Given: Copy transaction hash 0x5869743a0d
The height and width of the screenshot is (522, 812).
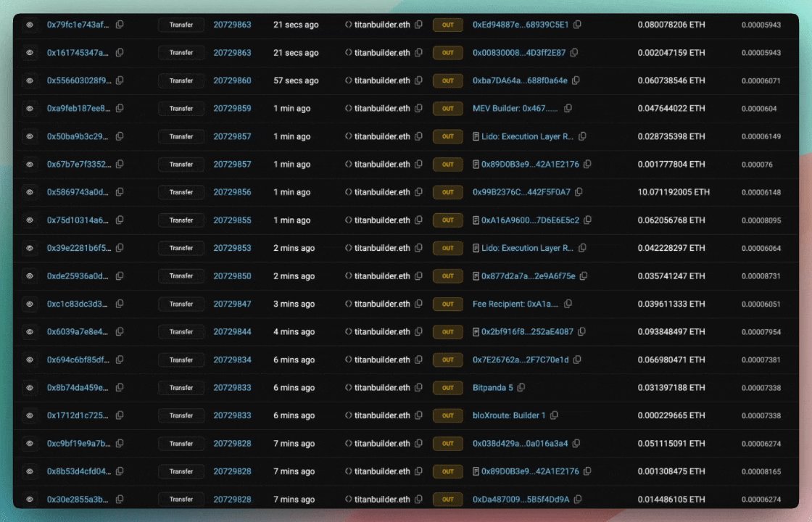Looking at the screenshot, I should [120, 192].
